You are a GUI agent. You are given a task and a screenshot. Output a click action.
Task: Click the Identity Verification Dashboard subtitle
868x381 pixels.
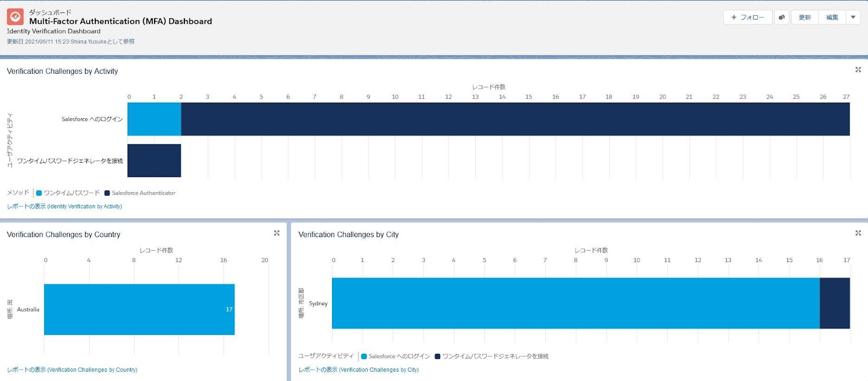54,31
